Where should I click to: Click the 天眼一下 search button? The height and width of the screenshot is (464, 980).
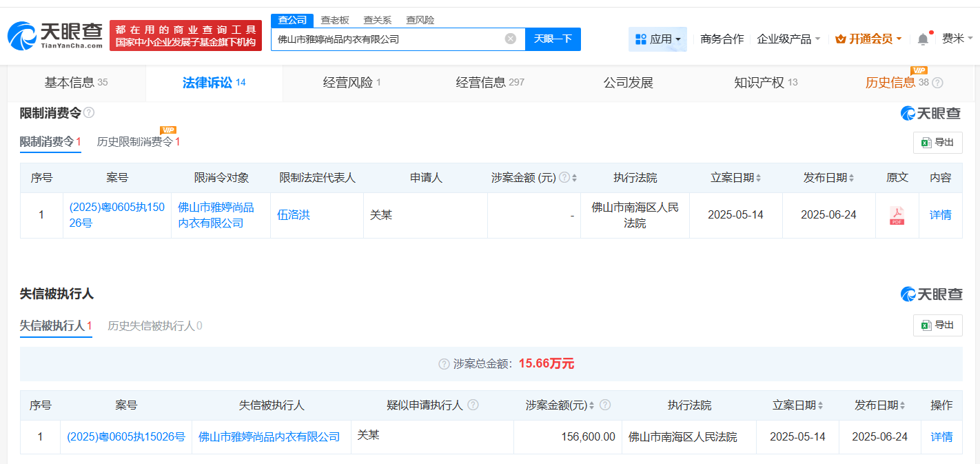[x=553, y=39]
